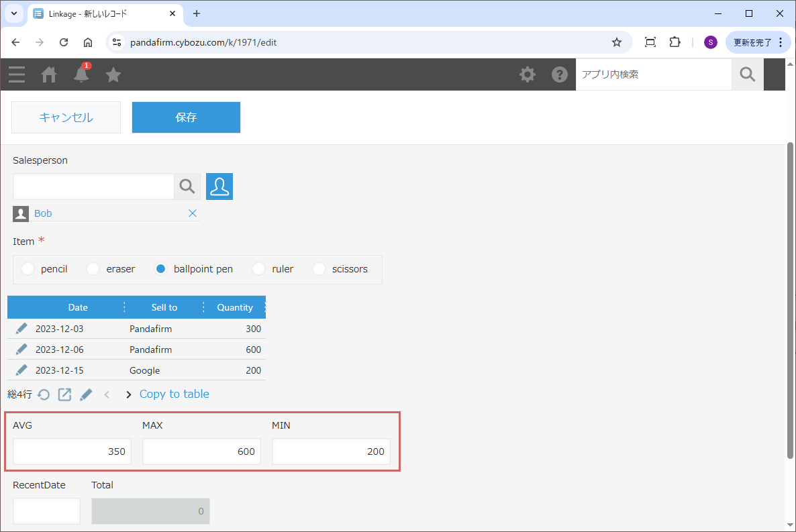The width and height of the screenshot is (796, 532).
Task: Choose the scissors radio option
Action: click(319, 269)
